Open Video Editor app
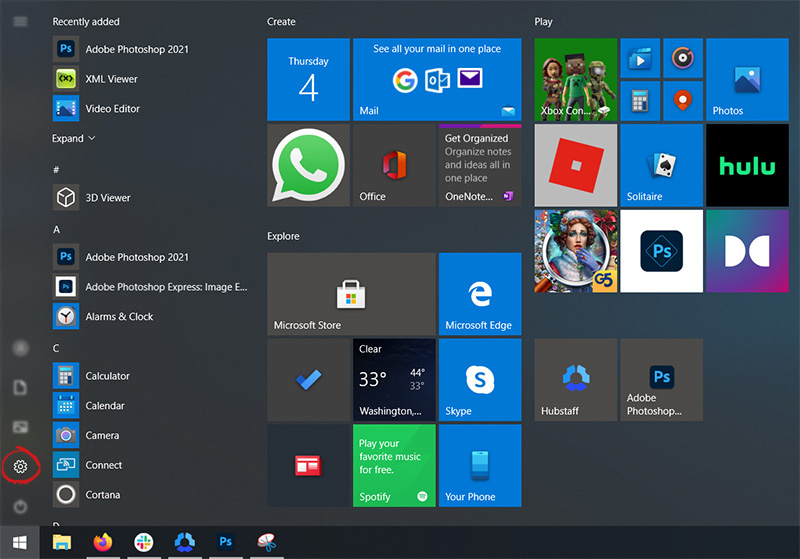The image size is (800, 559). click(x=151, y=108)
